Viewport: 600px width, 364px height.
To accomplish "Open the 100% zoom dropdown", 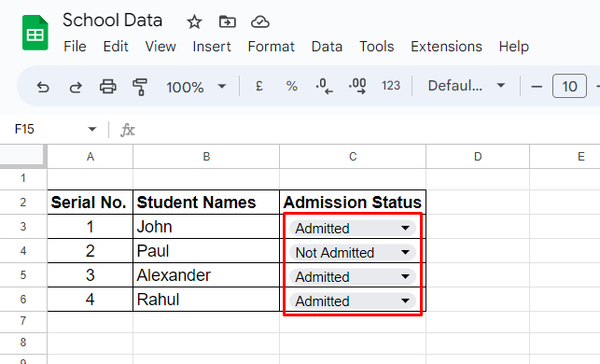I will pos(196,87).
